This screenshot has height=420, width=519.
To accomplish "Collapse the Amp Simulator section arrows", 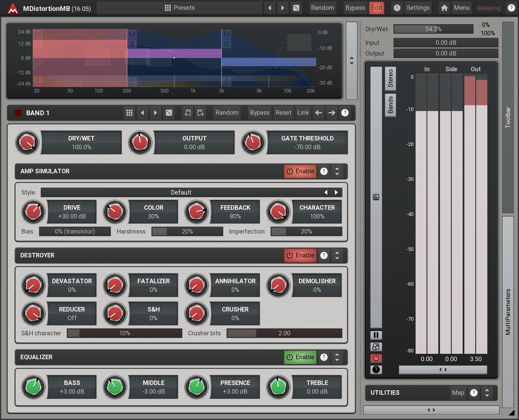I will 337,171.
